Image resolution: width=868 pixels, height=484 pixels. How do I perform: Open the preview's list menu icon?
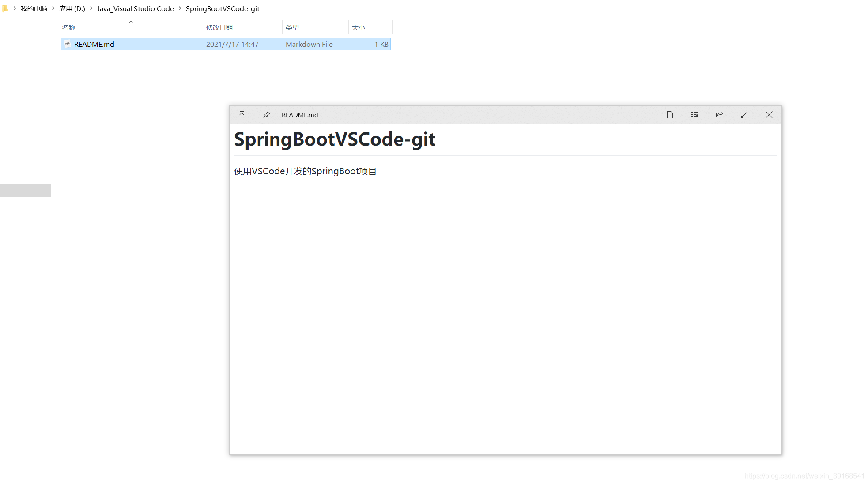[694, 115]
